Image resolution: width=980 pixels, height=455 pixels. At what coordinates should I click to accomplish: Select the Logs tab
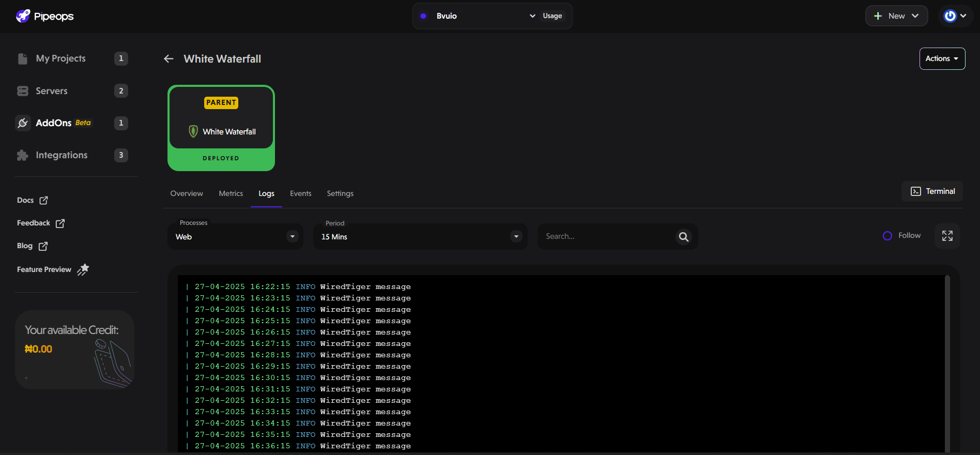pyautogui.click(x=266, y=193)
